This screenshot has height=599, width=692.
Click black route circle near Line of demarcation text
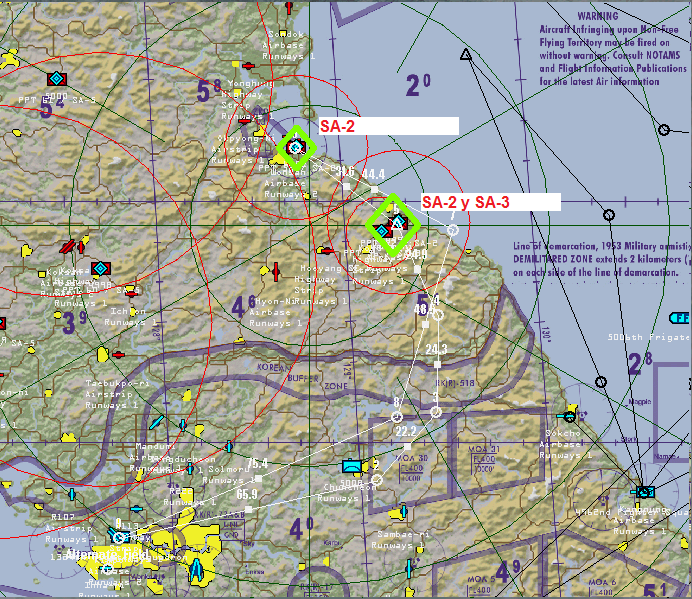(609, 215)
